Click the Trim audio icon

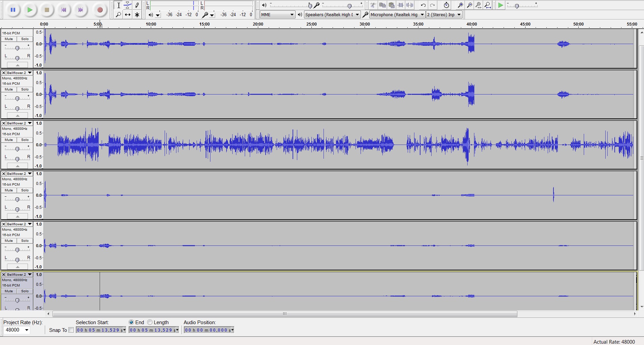(401, 5)
